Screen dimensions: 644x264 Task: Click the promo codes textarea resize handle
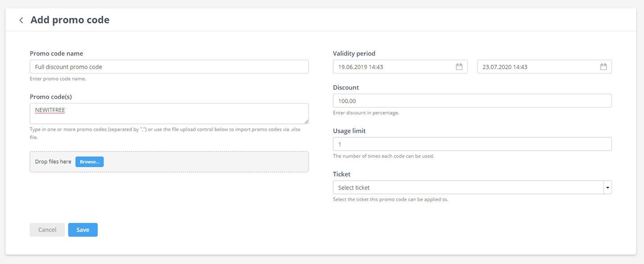click(306, 121)
